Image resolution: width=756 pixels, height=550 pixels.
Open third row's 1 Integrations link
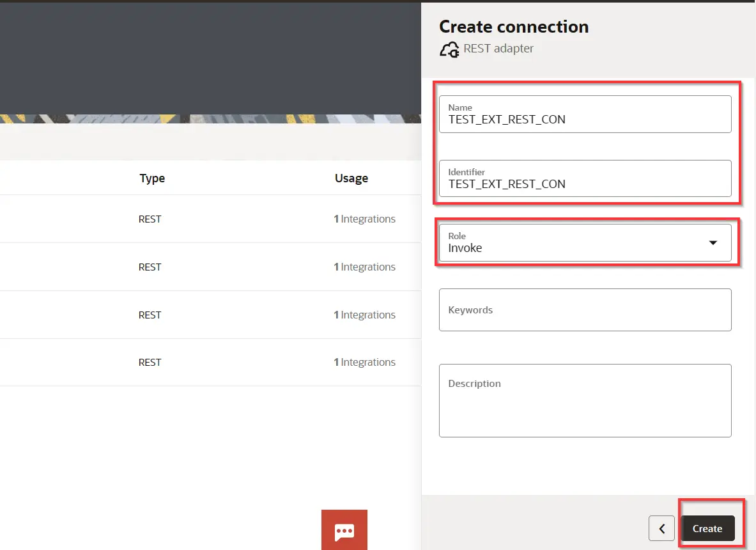click(x=365, y=315)
